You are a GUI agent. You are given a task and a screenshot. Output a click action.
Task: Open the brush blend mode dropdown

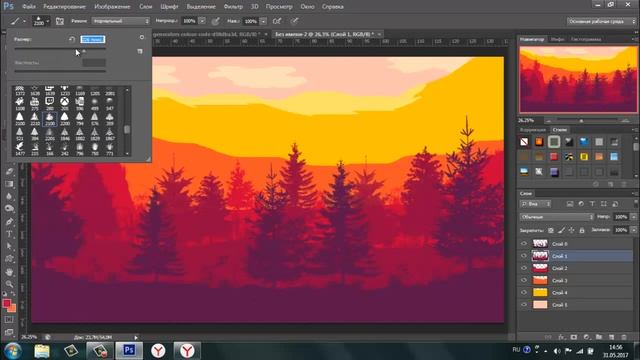pos(121,21)
